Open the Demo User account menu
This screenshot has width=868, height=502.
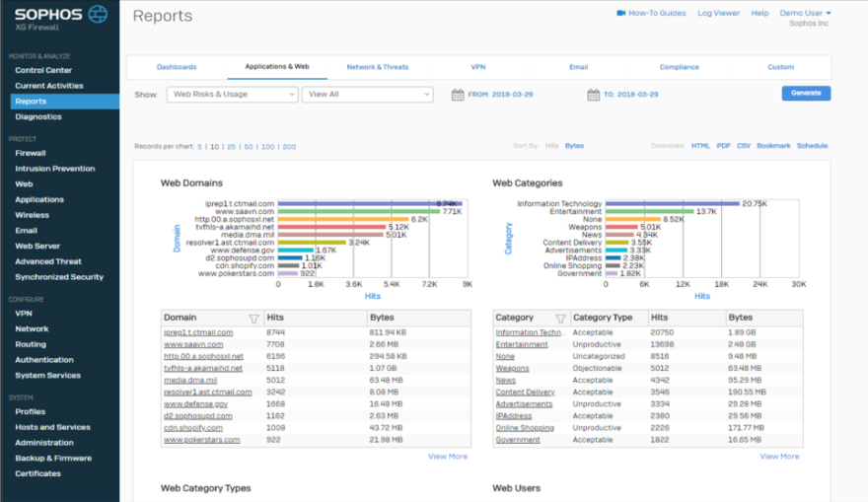805,14
